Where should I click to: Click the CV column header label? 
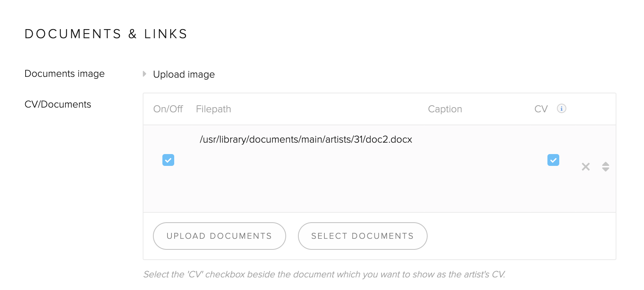[541, 109]
